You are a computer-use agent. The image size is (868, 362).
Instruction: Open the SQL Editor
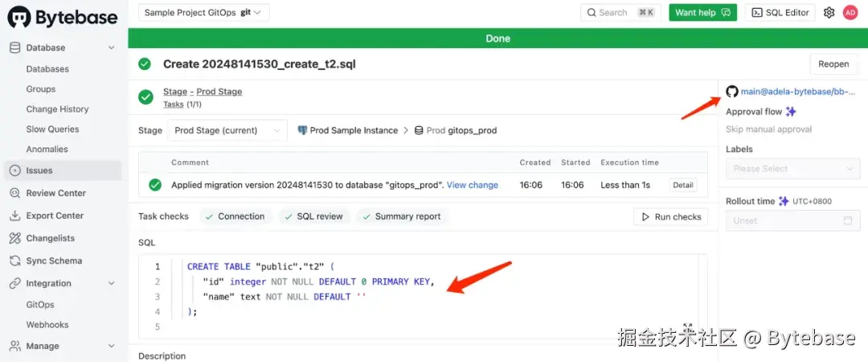(x=780, y=13)
